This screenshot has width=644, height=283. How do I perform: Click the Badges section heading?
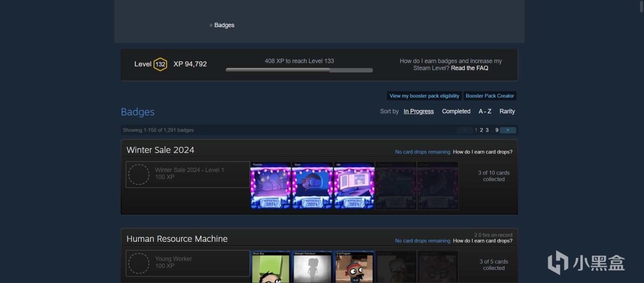click(138, 112)
